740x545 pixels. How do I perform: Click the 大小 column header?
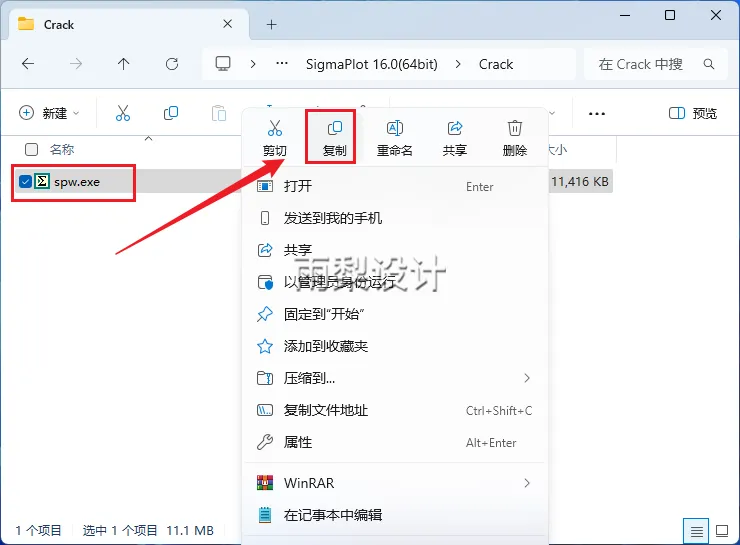(x=558, y=150)
